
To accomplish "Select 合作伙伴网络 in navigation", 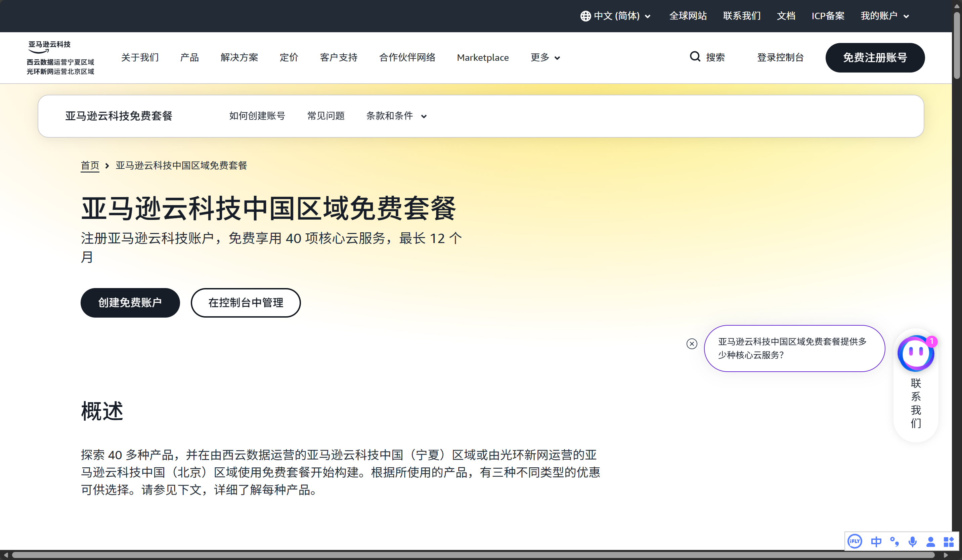I will tap(407, 58).
